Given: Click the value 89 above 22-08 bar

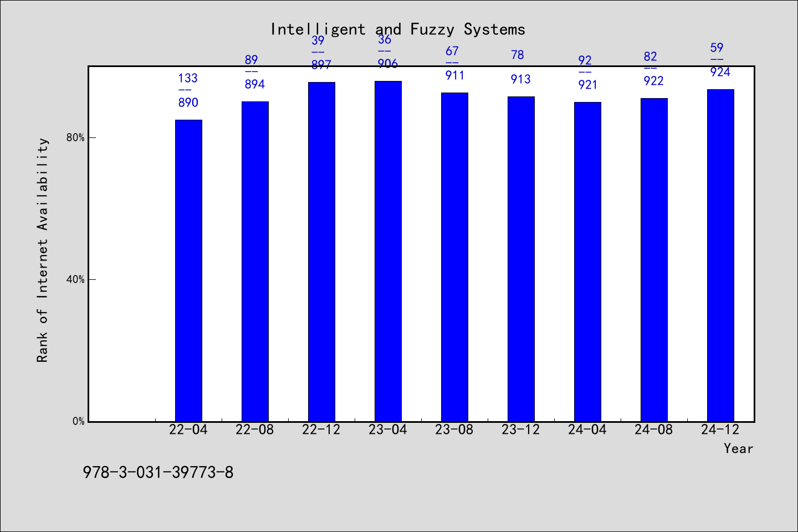Looking at the screenshot, I should pos(252,60).
